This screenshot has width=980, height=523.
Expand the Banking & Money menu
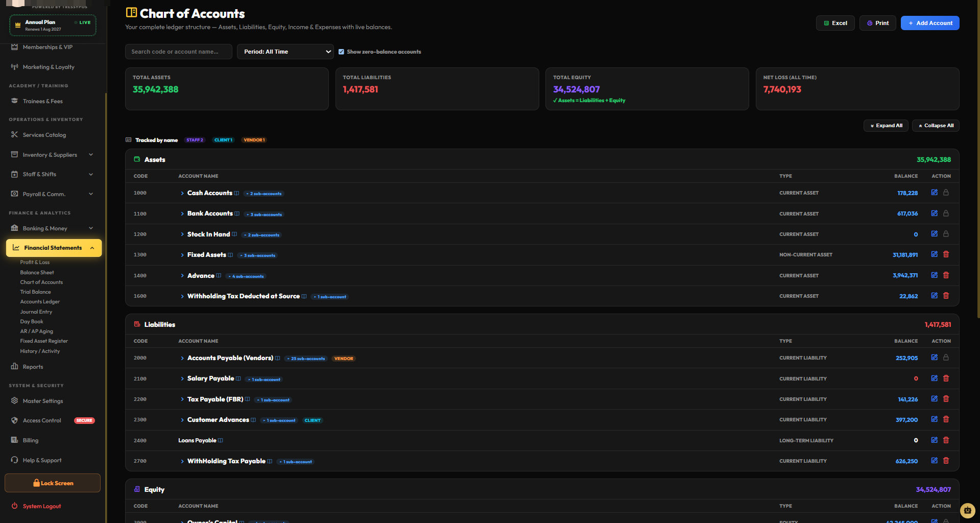pos(53,228)
